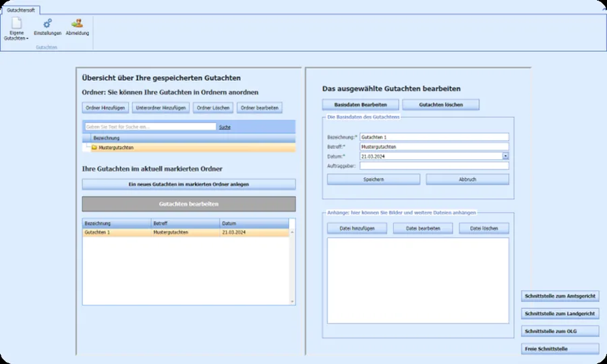Select the Gutachten 1 table row
Image resolution: width=607 pixels, height=364 pixels.
tap(185, 233)
